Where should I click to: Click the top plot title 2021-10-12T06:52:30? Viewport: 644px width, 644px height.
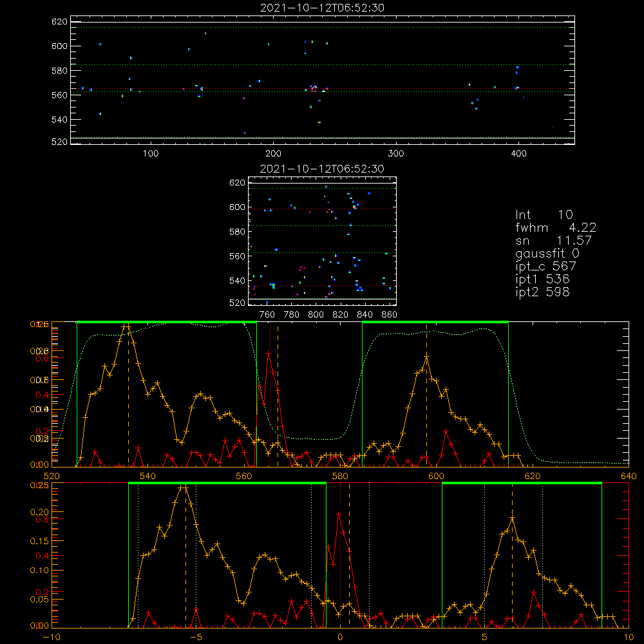pos(323,8)
